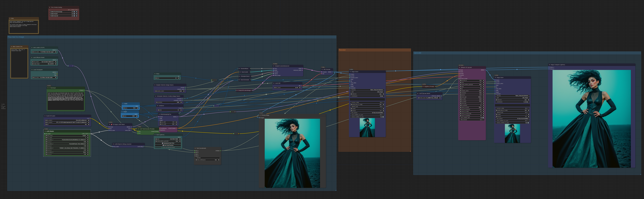
Task: Collapse Ultimate SD Upscale via title dot
Action: (459, 67)
